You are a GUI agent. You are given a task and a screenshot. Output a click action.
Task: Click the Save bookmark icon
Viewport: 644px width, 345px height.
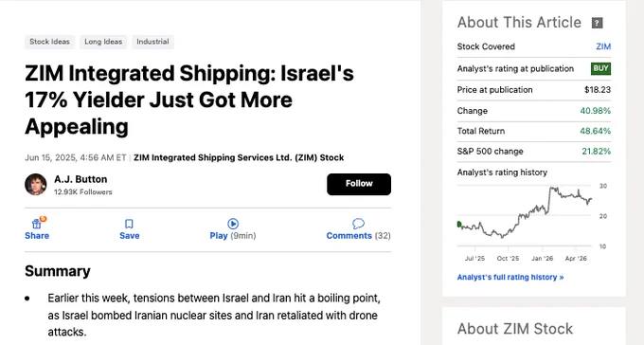(x=129, y=224)
